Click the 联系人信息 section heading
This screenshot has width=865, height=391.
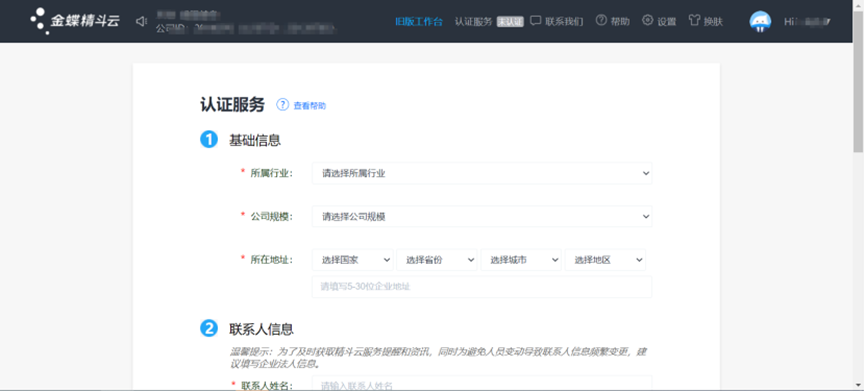pyautogui.click(x=261, y=329)
